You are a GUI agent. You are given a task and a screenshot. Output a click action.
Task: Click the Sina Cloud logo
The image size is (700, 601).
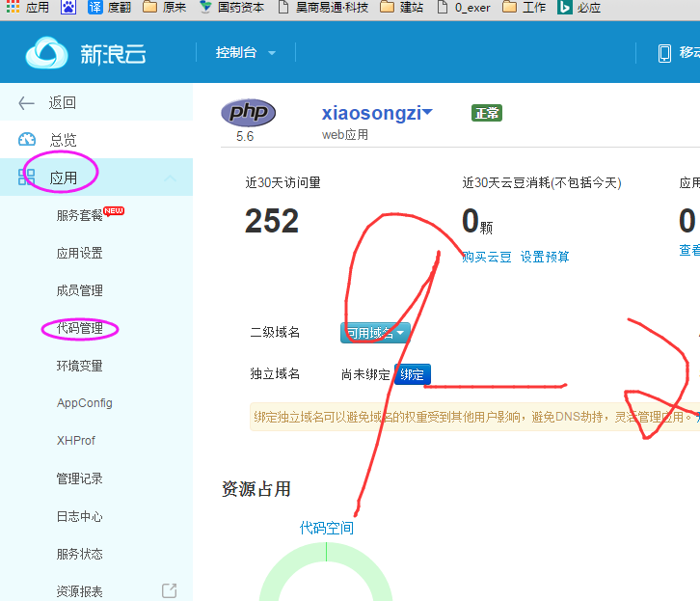click(x=86, y=53)
